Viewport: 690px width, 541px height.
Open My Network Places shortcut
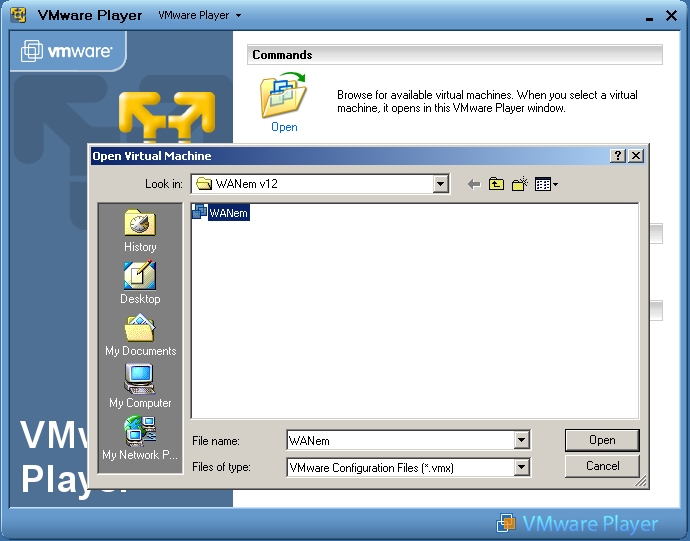point(140,439)
